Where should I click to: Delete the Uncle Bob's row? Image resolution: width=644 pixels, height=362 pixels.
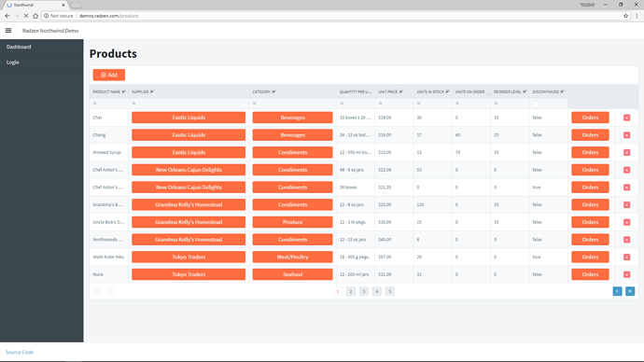coord(627,222)
